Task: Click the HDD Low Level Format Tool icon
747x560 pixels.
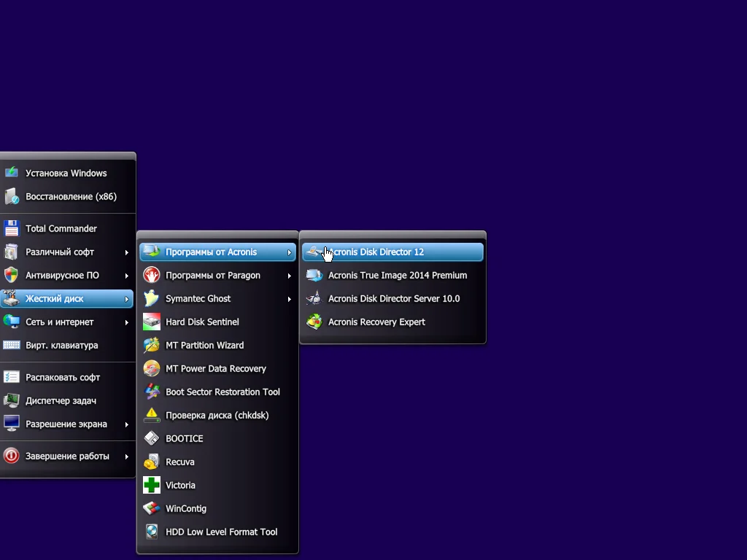Action: point(152,532)
